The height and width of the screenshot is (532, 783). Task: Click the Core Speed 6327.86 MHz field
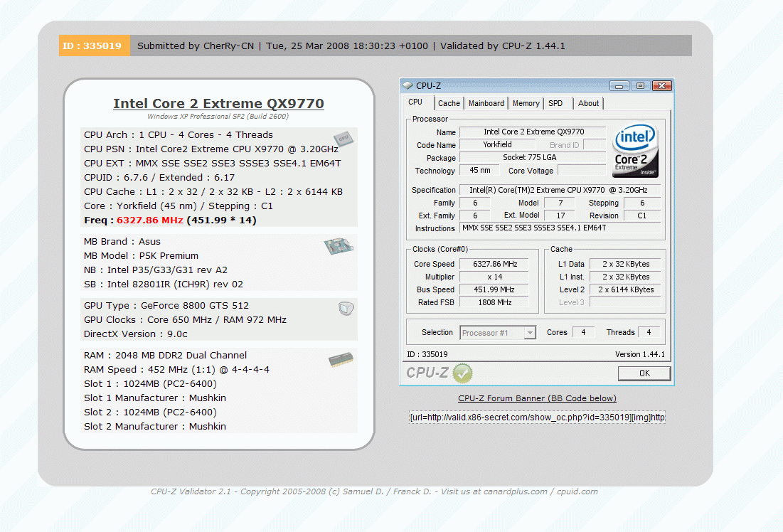tap(495, 264)
